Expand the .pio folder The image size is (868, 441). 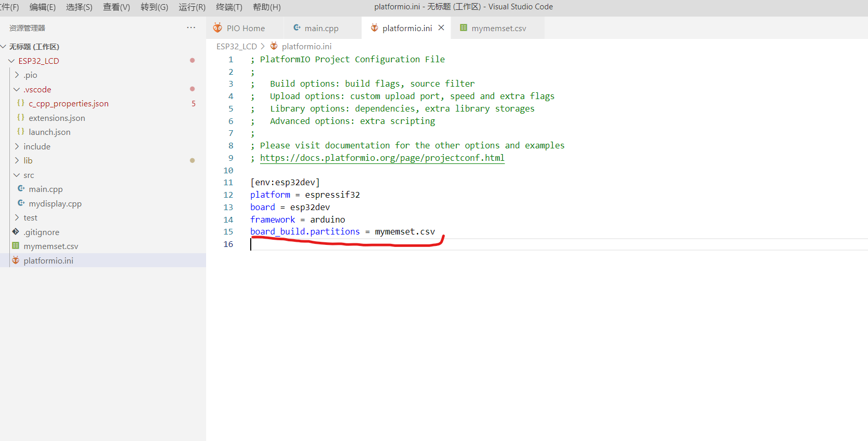[x=17, y=75]
